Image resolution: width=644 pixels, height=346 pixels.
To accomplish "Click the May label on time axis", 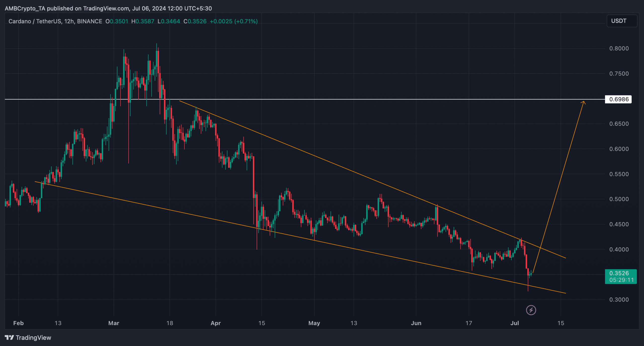I will point(314,323).
